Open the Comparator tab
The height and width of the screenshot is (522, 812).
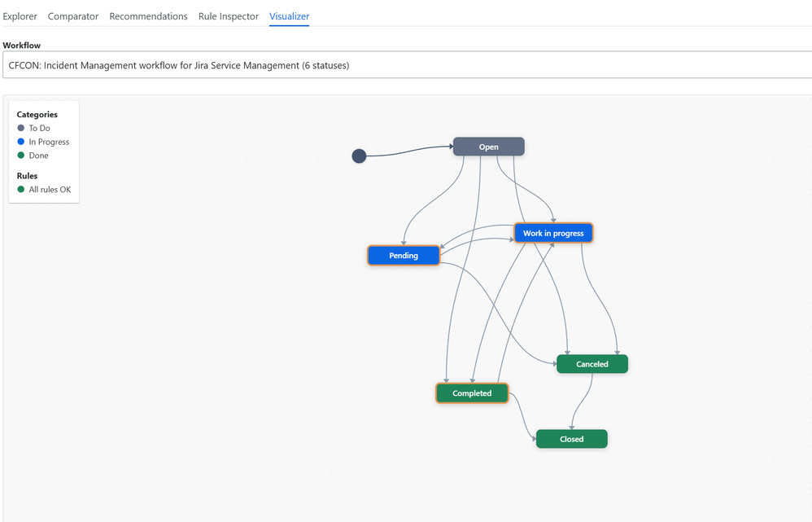pos(73,16)
